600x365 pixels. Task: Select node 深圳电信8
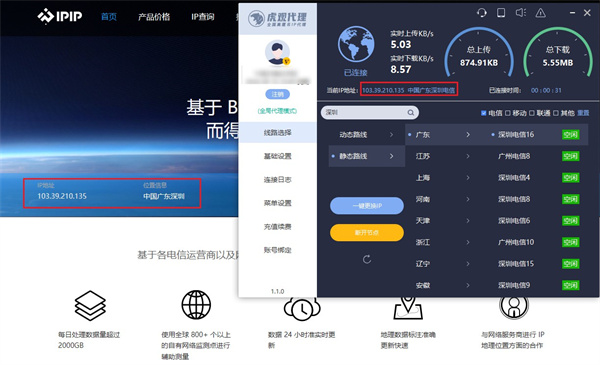(x=514, y=199)
